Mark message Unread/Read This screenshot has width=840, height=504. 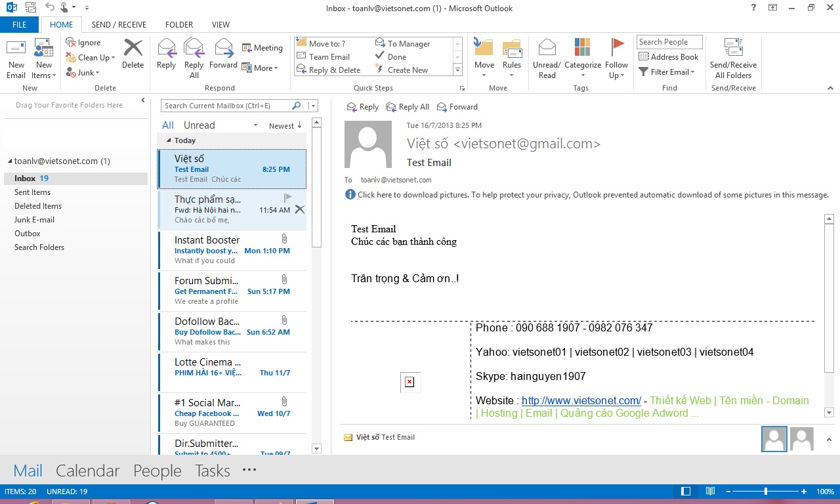547,59
